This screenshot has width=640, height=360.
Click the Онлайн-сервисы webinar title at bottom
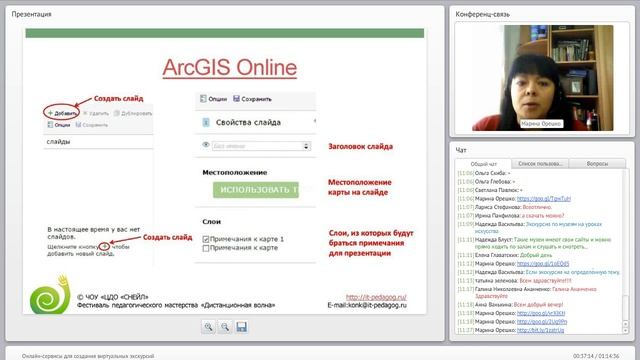coord(88,356)
